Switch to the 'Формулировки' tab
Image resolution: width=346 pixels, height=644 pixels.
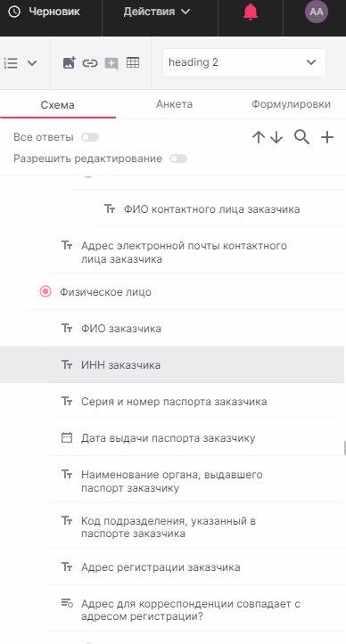pos(291,104)
